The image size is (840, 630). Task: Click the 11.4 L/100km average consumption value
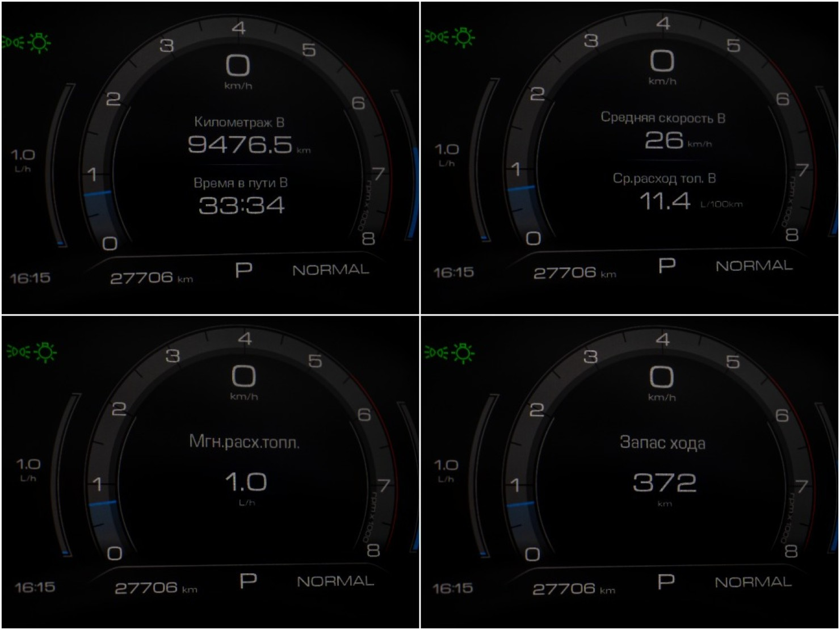coord(691,201)
